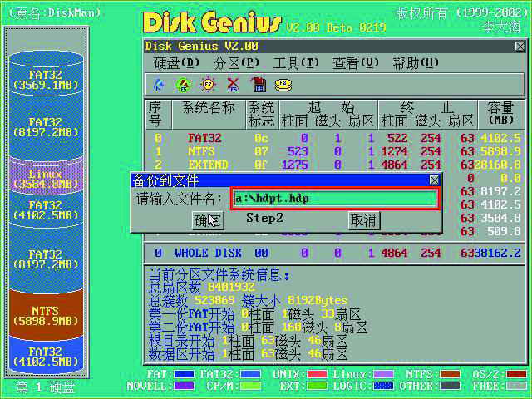Click the floppy disk save icon
532x399 pixels.
pyautogui.click(x=258, y=84)
